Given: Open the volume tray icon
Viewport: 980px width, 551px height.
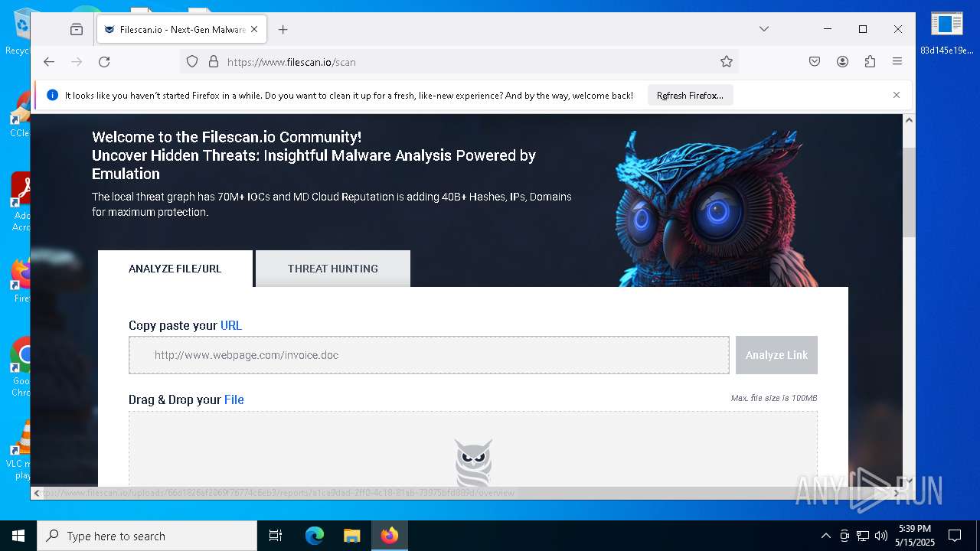Looking at the screenshot, I should (881, 536).
